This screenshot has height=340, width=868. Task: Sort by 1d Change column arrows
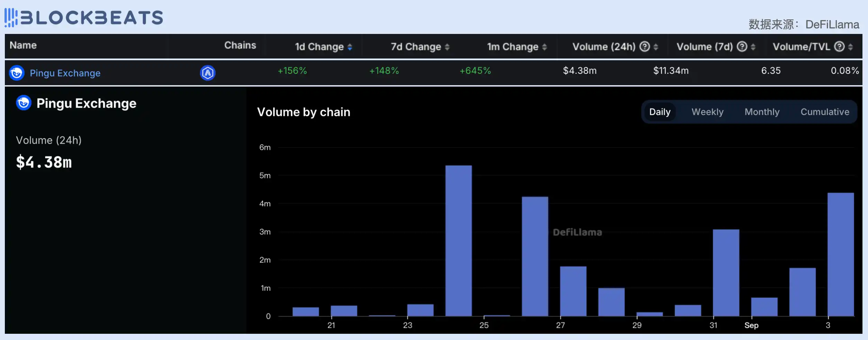(350, 47)
